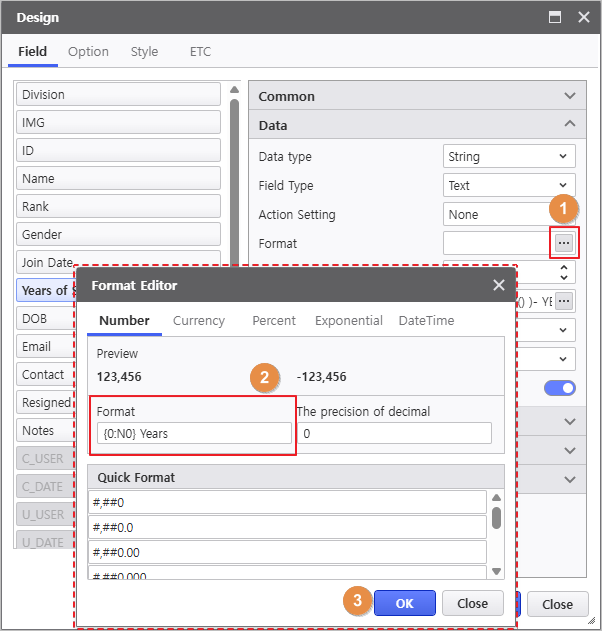Open the Field Type dropdown
602x631 pixels.
509,186
